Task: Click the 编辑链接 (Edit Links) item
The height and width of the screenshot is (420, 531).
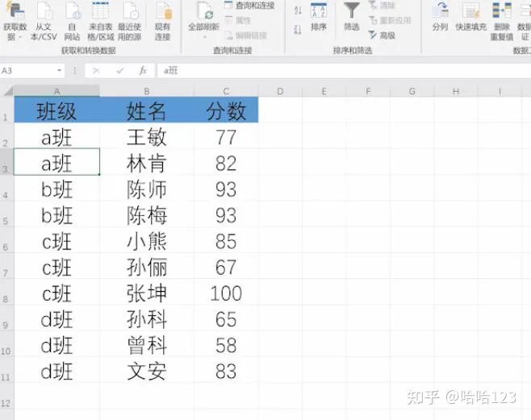Action: [x=246, y=35]
